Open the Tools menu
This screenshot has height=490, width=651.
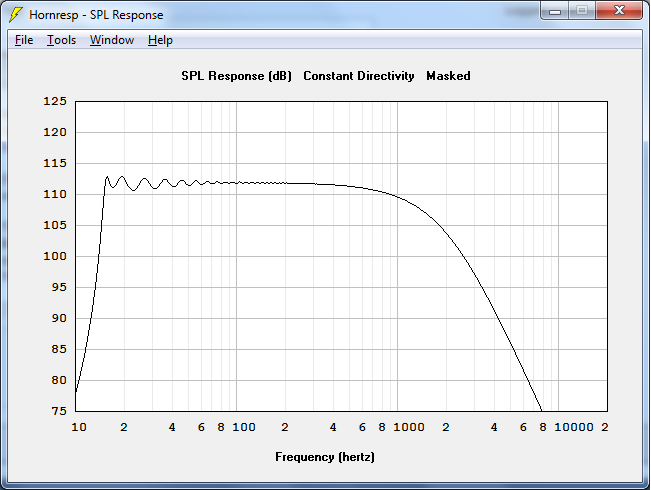[61, 40]
